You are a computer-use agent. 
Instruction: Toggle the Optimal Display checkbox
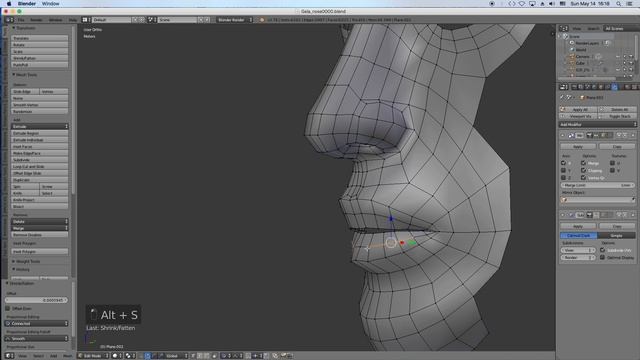602,257
